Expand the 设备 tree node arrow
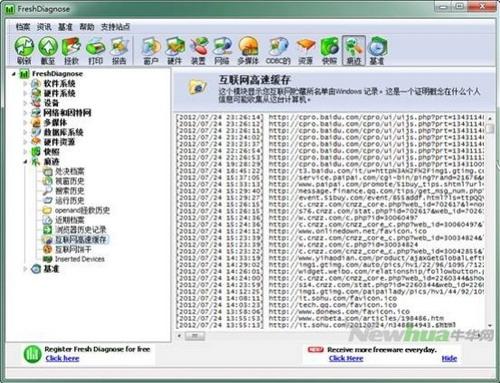This screenshot has height=383, width=500. pyautogui.click(x=25, y=103)
